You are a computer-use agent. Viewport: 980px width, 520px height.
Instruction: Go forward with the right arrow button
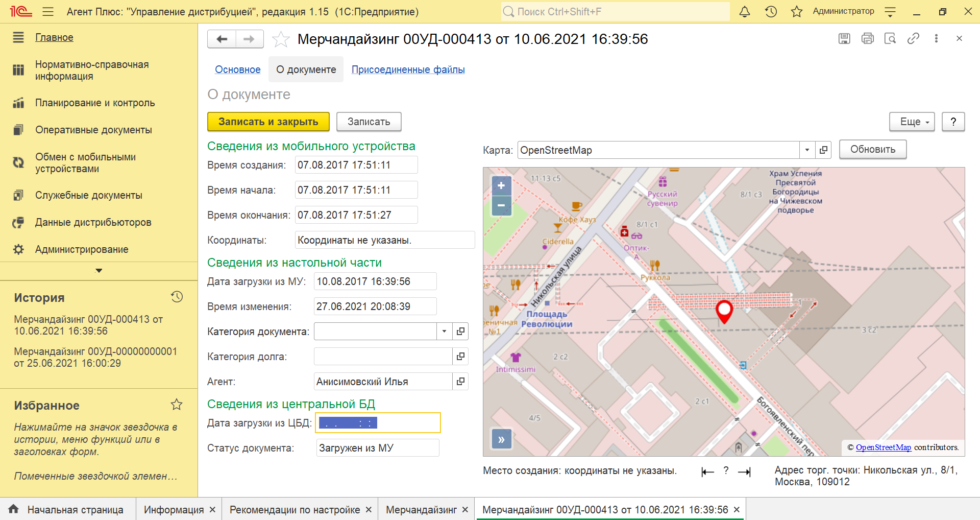[249, 39]
